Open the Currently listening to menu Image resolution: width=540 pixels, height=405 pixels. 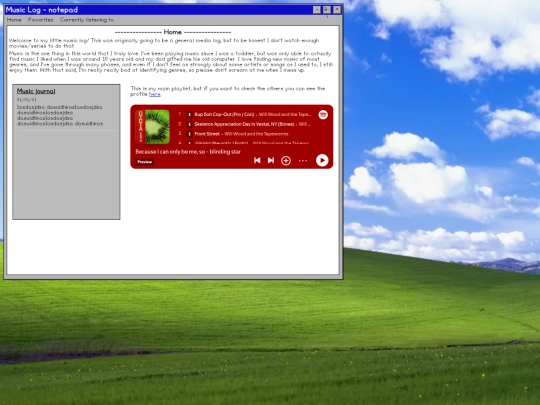(87, 20)
